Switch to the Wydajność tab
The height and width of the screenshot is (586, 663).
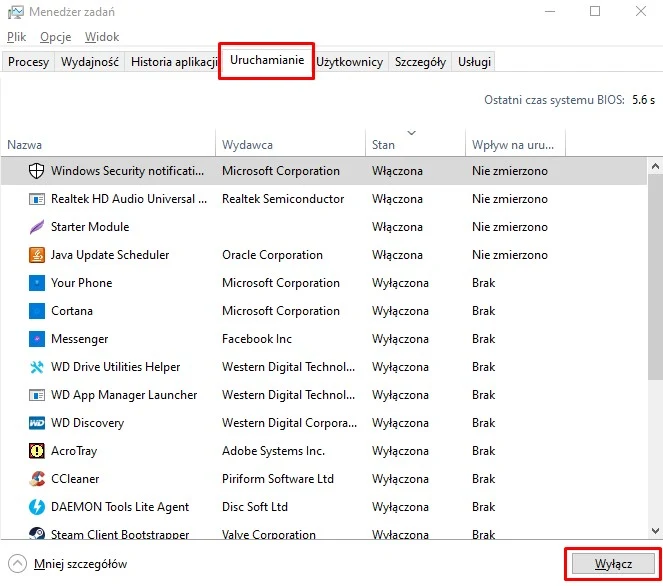90,62
